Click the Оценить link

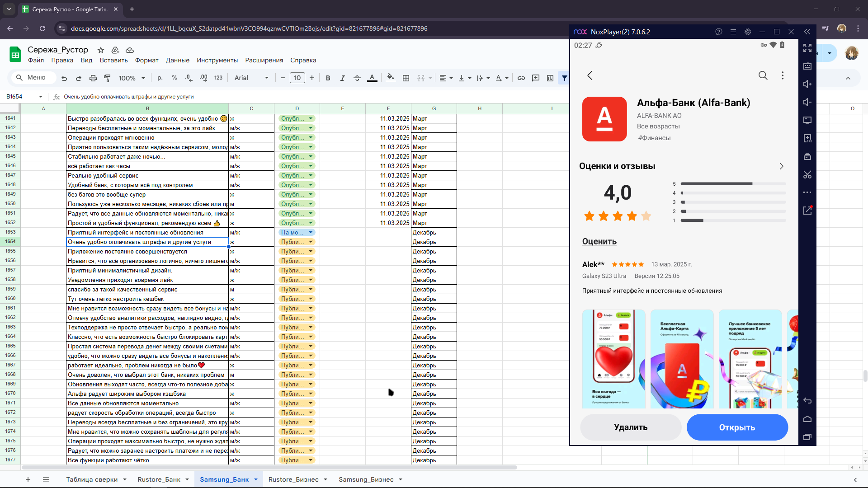click(599, 241)
